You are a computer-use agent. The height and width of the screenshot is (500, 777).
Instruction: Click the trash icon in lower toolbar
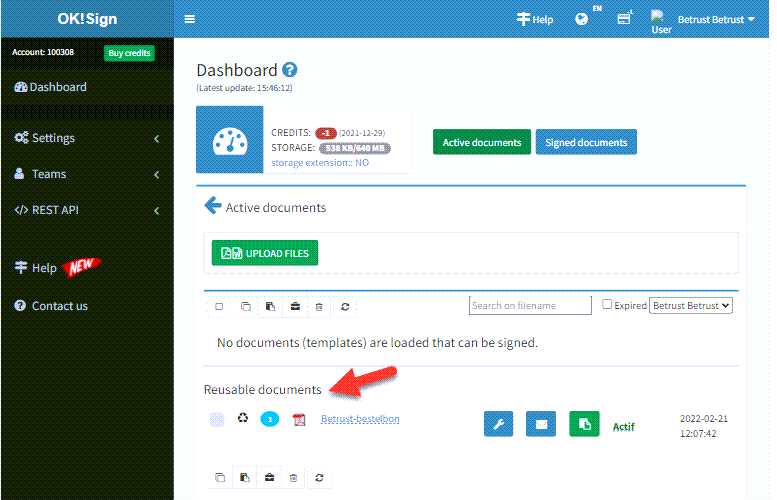coord(293,478)
